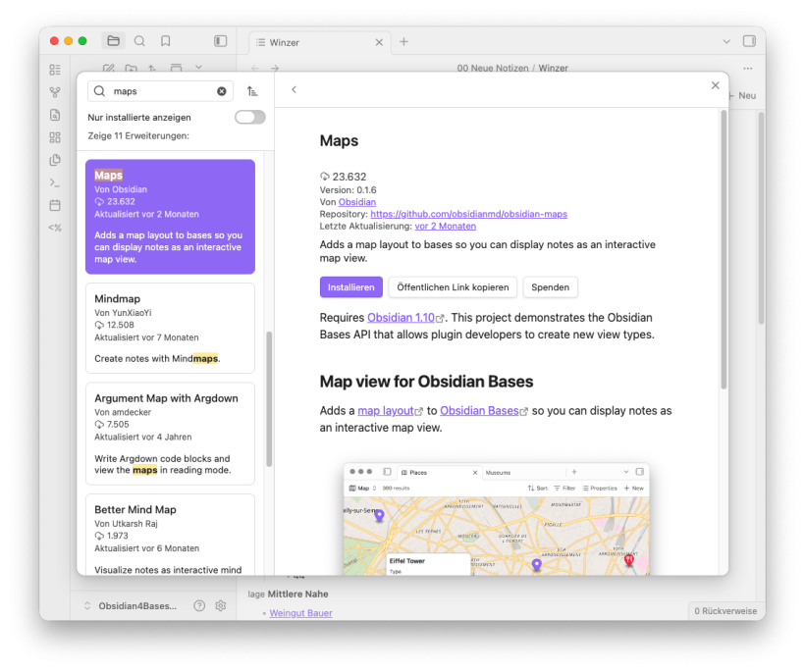Open the settings gear next to vault name
The width and height of the screenshot is (805, 672).
click(221, 606)
